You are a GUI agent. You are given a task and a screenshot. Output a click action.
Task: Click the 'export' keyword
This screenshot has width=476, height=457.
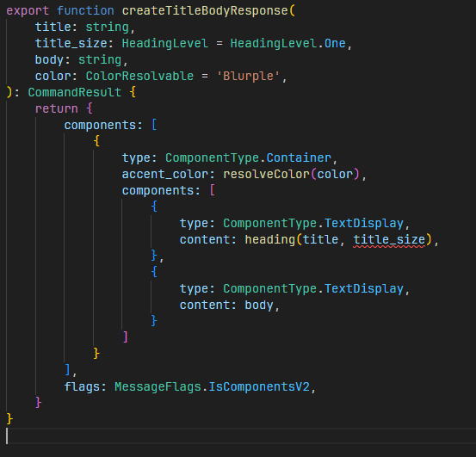coord(28,11)
